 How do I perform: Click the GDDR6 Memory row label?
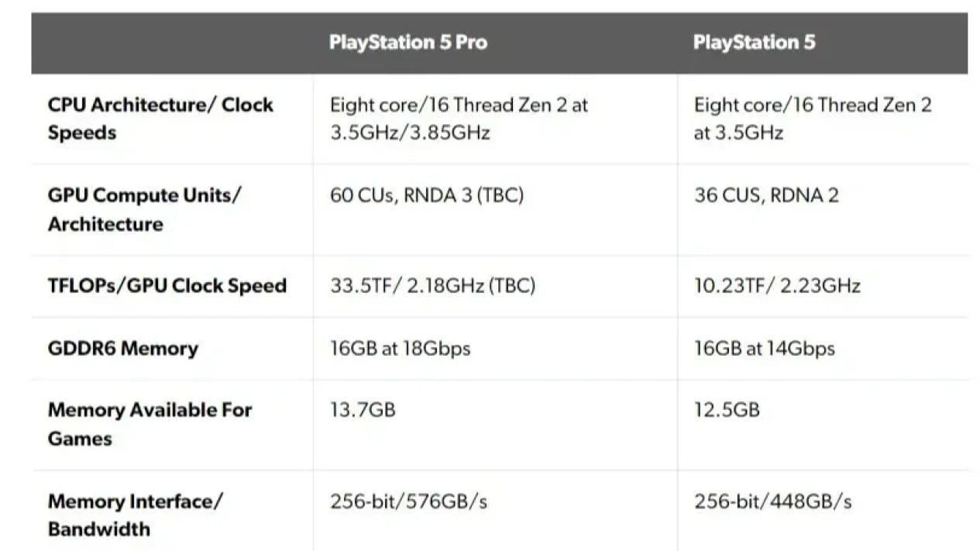click(122, 349)
